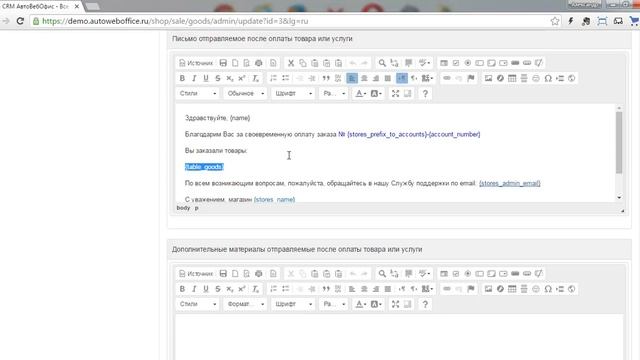Insert Link in the letter editor
Viewport: 640px width, 360px height.
coord(447,78)
